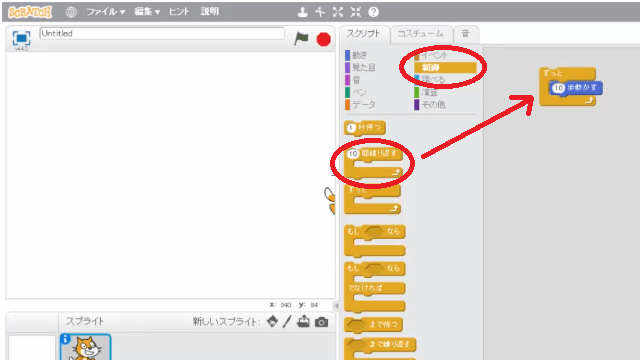Click the block help question mark

click(x=373, y=12)
